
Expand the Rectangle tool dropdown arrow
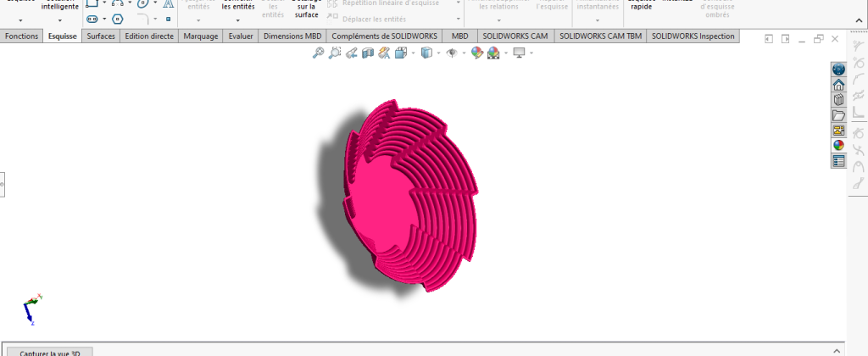pyautogui.click(x=104, y=3)
